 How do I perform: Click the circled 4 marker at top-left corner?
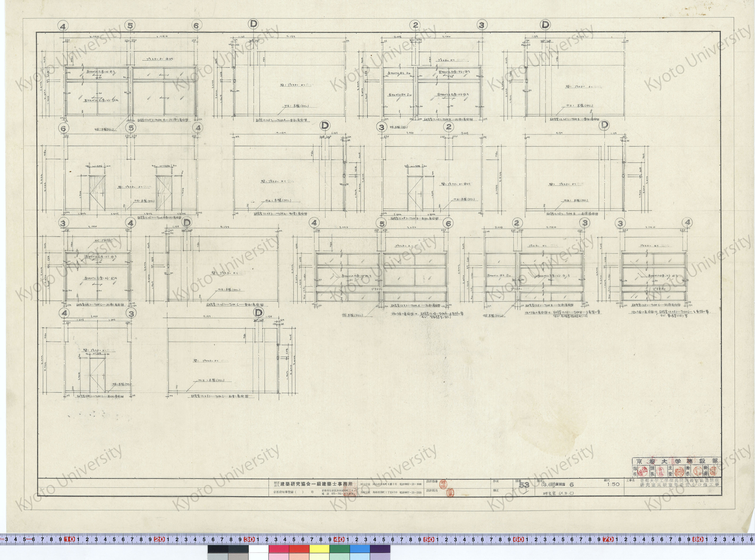tap(63, 26)
